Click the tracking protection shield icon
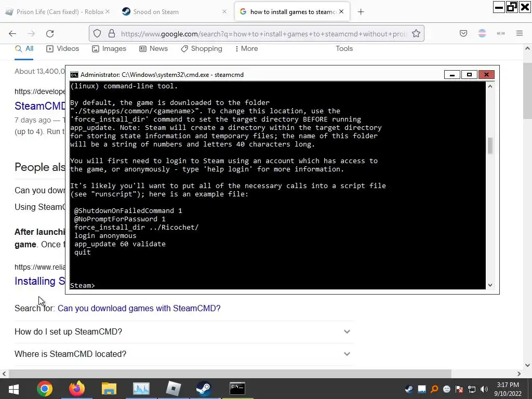 97,34
